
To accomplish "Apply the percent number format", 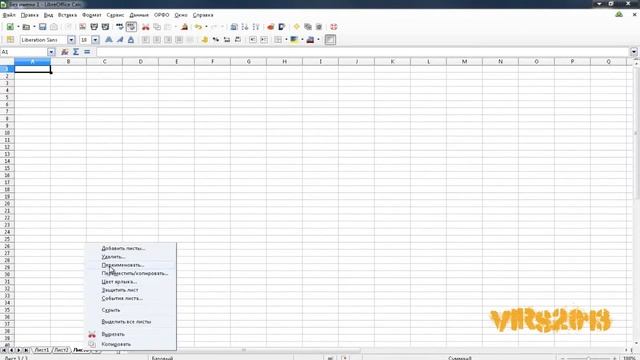I will [x=216, y=40].
